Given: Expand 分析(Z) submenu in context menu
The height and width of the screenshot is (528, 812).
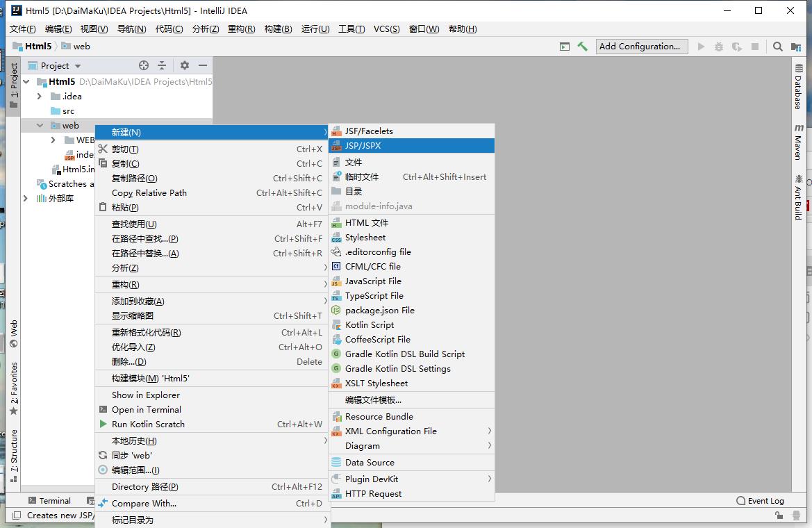Looking at the screenshot, I should point(213,268).
